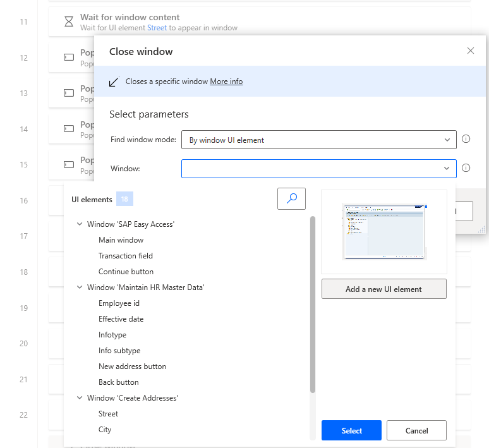Click info icon next to Window field
The width and height of the screenshot is (489, 448).
click(466, 168)
